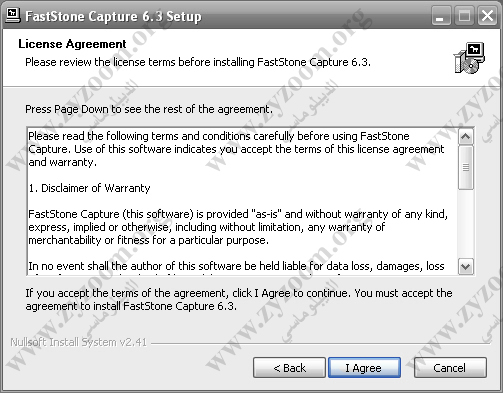Click the 'Nullsoft Install System v2.41' label

pyautogui.click(x=78, y=342)
